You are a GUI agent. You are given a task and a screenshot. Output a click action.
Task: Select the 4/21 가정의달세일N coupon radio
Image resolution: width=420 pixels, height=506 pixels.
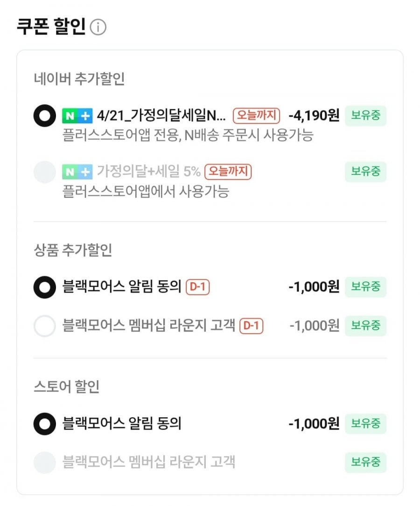(45, 115)
